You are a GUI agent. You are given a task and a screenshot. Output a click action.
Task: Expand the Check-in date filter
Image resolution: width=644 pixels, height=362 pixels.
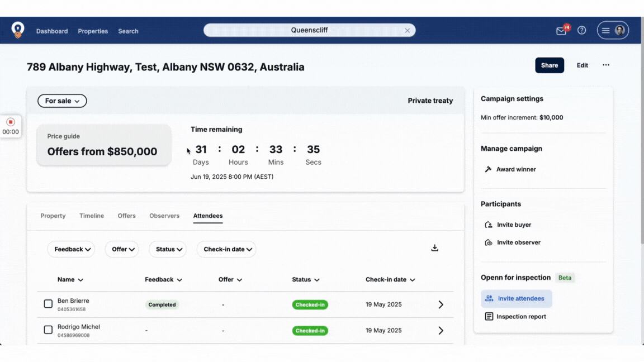click(226, 249)
